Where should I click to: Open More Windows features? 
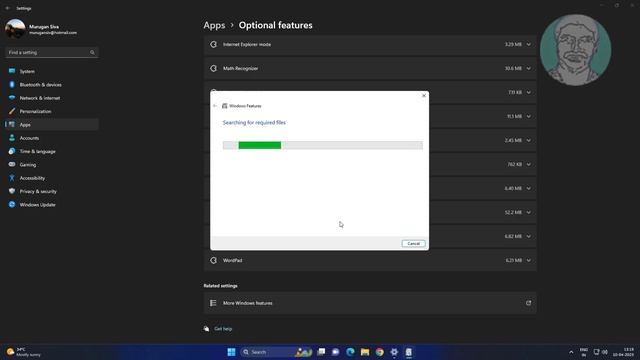370,303
